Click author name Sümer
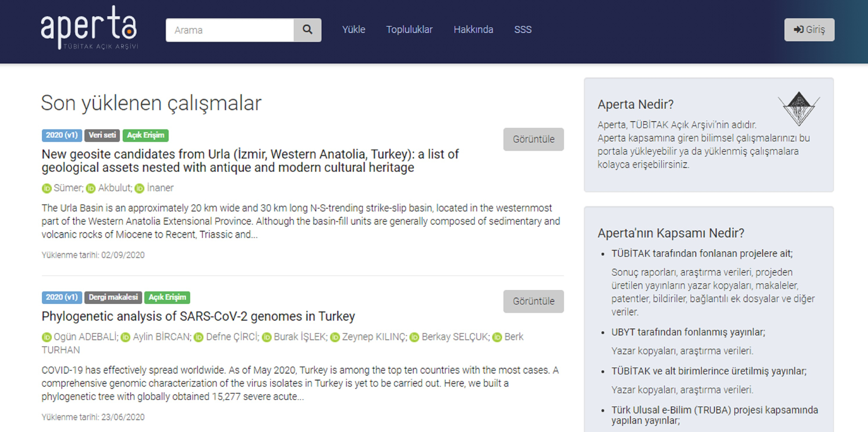Image resolution: width=868 pixels, height=432 pixels. [x=68, y=188]
